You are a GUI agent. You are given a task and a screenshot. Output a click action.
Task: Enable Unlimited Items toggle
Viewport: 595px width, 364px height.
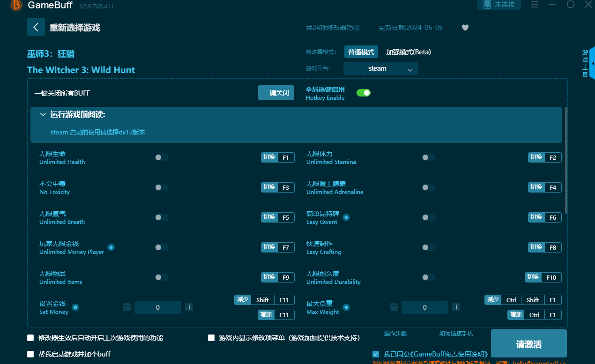pyautogui.click(x=161, y=277)
